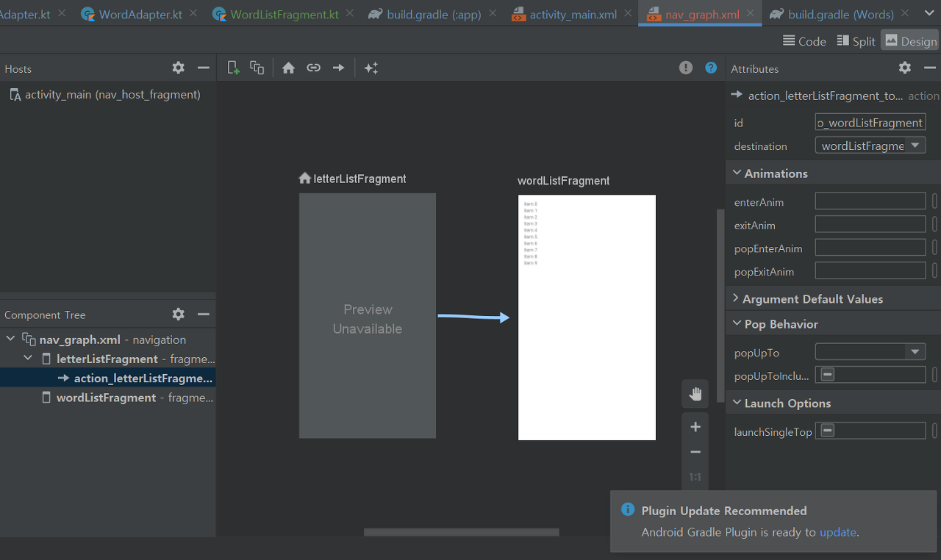Image resolution: width=941 pixels, height=560 pixels.
Task: Select wordListFragment in Component Tree
Action: (107, 398)
